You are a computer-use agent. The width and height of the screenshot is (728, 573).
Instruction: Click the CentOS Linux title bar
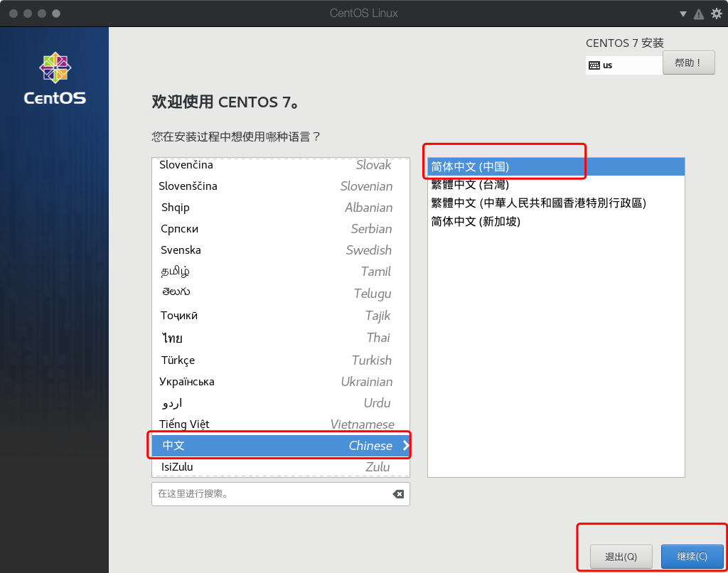click(364, 13)
